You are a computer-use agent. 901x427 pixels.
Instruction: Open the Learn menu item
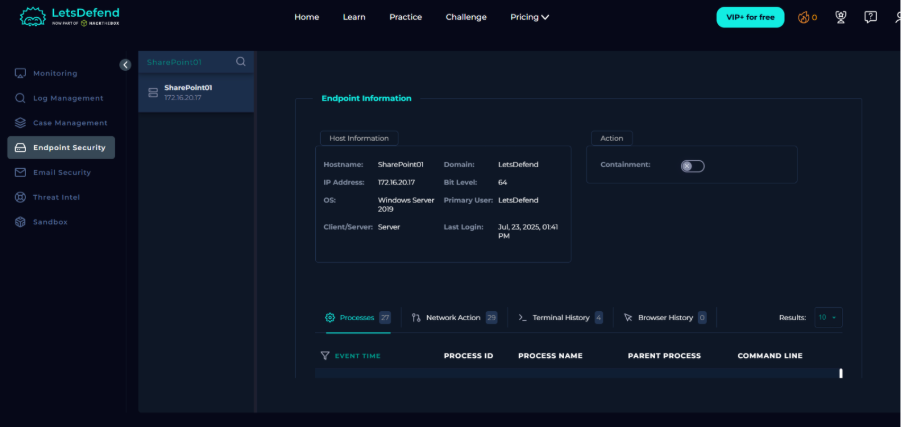tap(354, 17)
